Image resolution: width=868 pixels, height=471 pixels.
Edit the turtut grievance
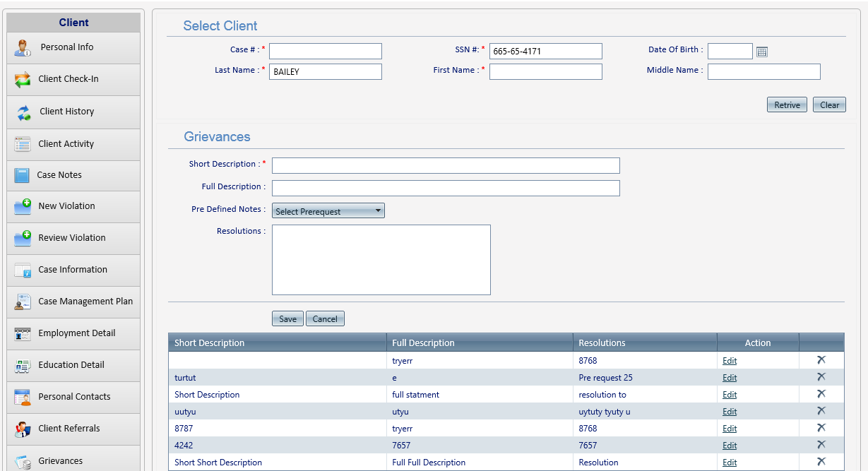(730, 378)
